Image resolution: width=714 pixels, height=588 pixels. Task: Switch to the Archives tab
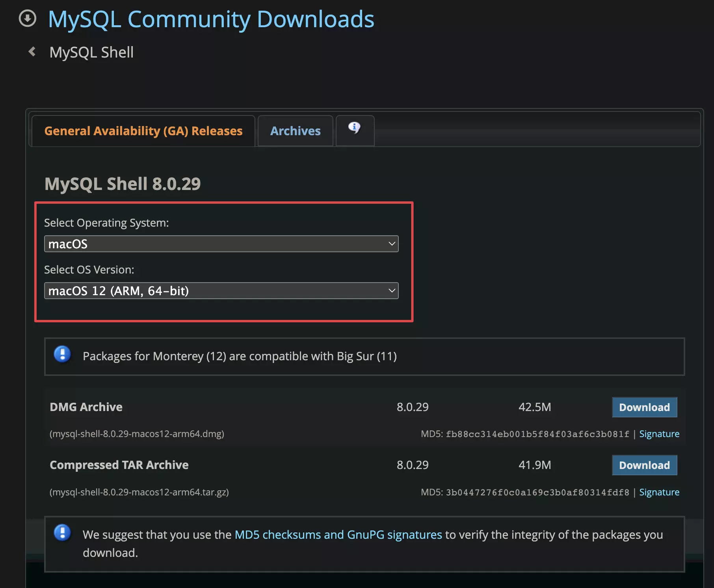[295, 131]
